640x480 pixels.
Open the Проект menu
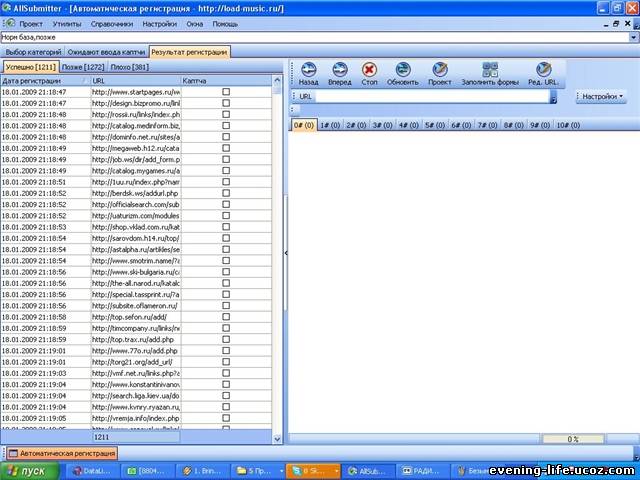pos(31,24)
